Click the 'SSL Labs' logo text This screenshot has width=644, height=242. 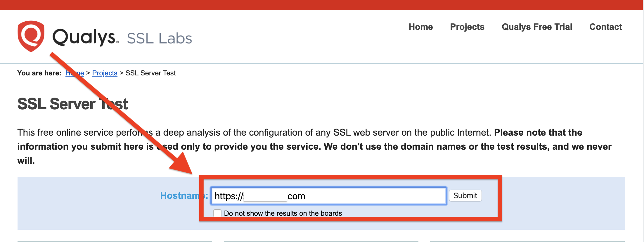(x=160, y=38)
